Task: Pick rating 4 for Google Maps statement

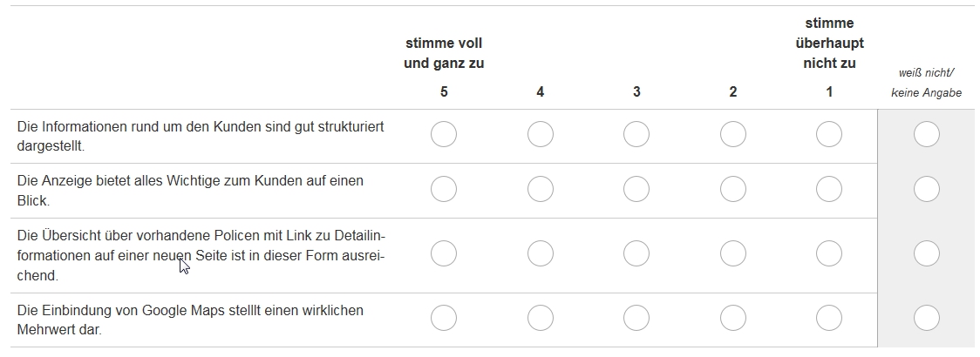Action: pos(541,319)
